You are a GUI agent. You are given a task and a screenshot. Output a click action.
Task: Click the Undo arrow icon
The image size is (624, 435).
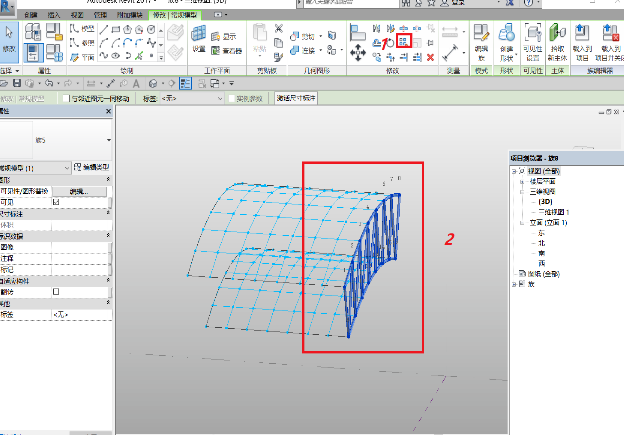click(x=49, y=84)
